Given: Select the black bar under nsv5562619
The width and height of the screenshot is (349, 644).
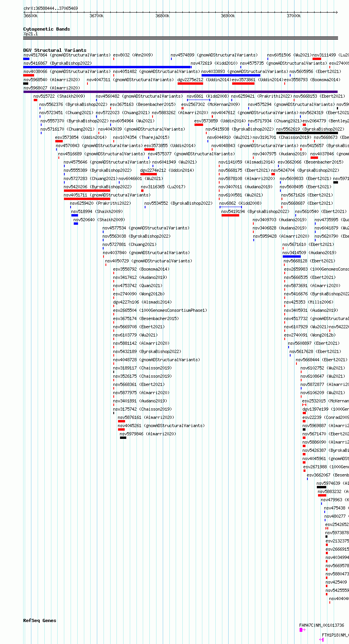Looking at the screenshot, I should 307,133.
